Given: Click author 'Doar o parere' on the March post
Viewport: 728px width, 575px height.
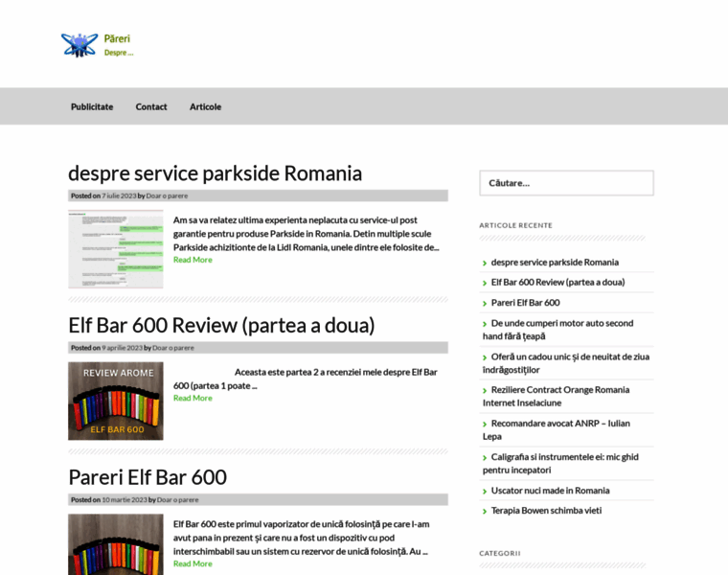Looking at the screenshot, I should pyautogui.click(x=178, y=499).
